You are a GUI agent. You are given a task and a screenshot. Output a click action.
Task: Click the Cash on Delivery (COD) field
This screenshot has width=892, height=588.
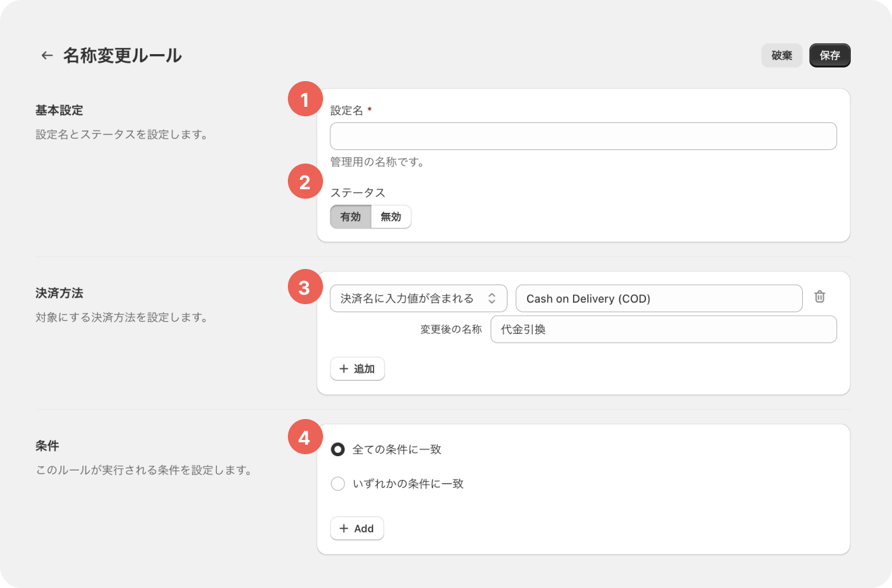click(658, 298)
